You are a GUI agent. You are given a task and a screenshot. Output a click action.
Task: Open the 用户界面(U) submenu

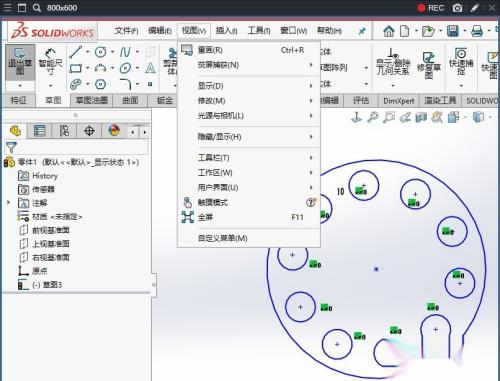(249, 187)
